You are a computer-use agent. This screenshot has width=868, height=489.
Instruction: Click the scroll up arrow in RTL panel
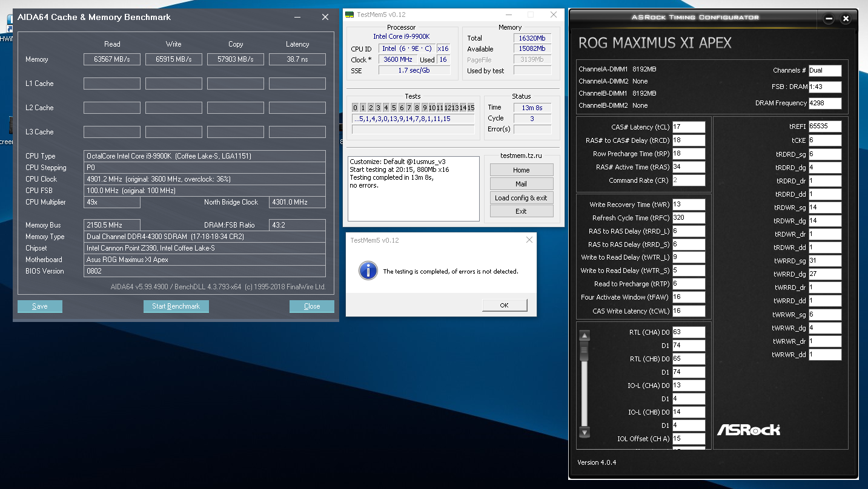coord(585,336)
